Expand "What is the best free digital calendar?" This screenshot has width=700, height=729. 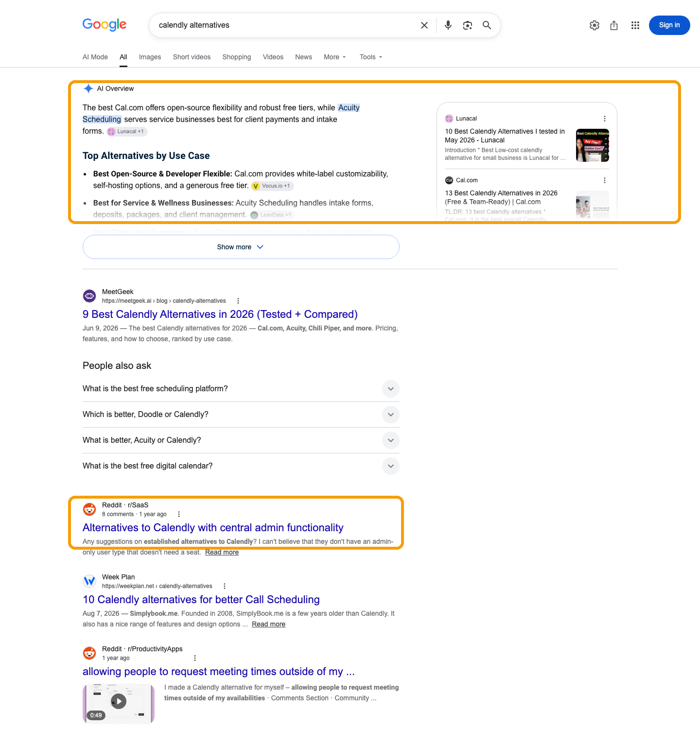(241, 466)
